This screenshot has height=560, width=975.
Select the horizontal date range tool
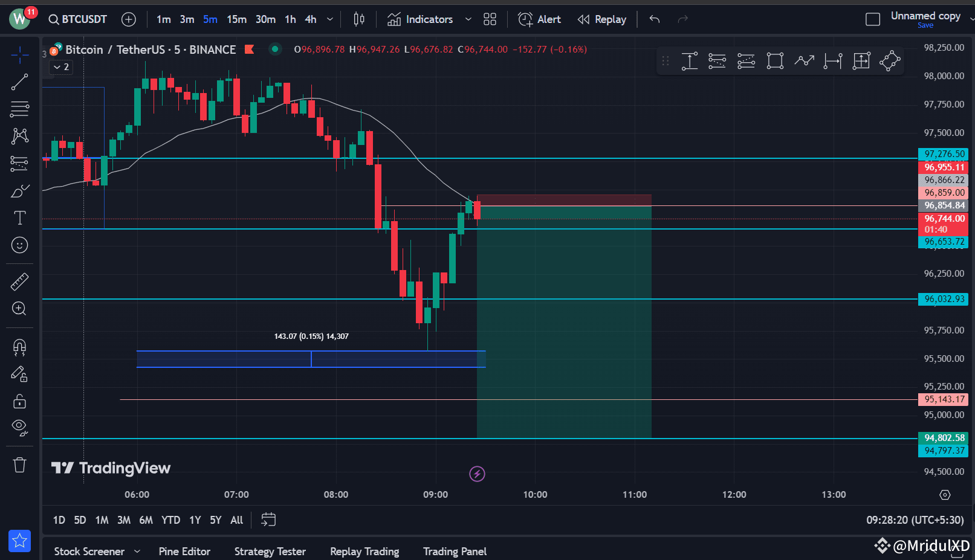tap(833, 61)
